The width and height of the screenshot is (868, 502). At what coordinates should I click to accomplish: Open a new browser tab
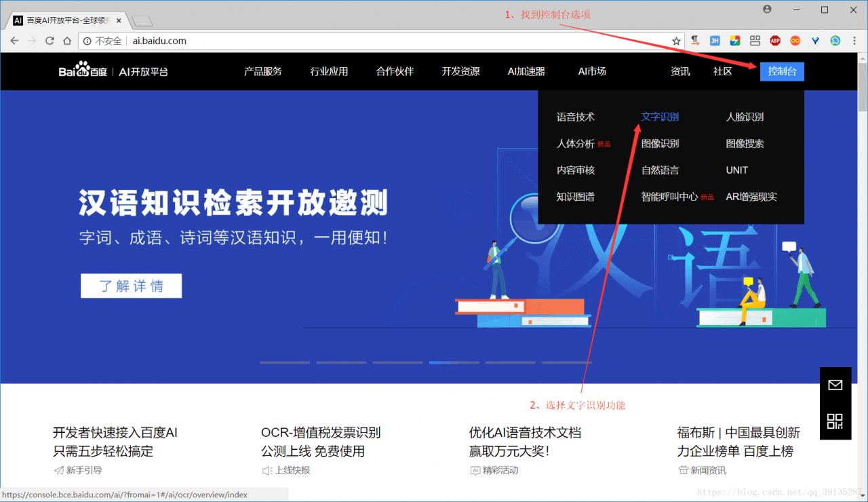coord(142,21)
